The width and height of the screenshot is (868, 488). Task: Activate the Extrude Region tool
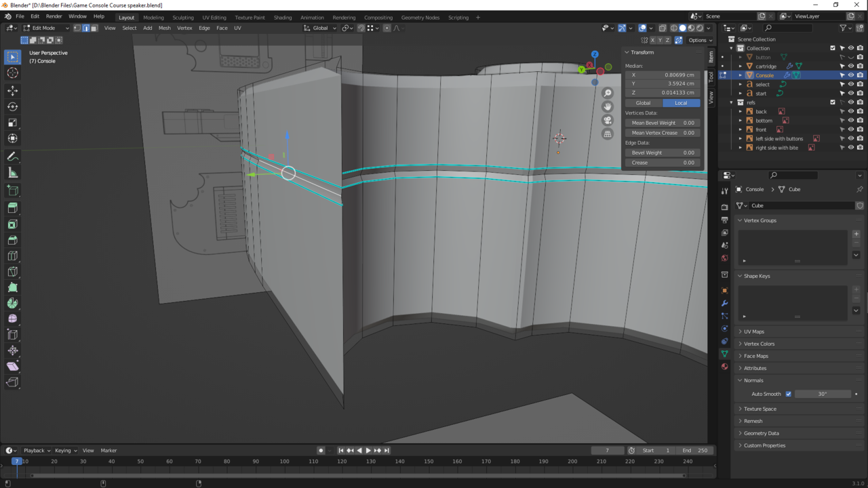click(12, 207)
